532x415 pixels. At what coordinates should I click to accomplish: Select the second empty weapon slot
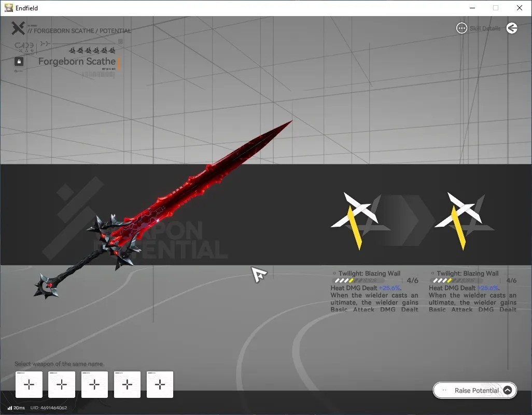click(62, 384)
